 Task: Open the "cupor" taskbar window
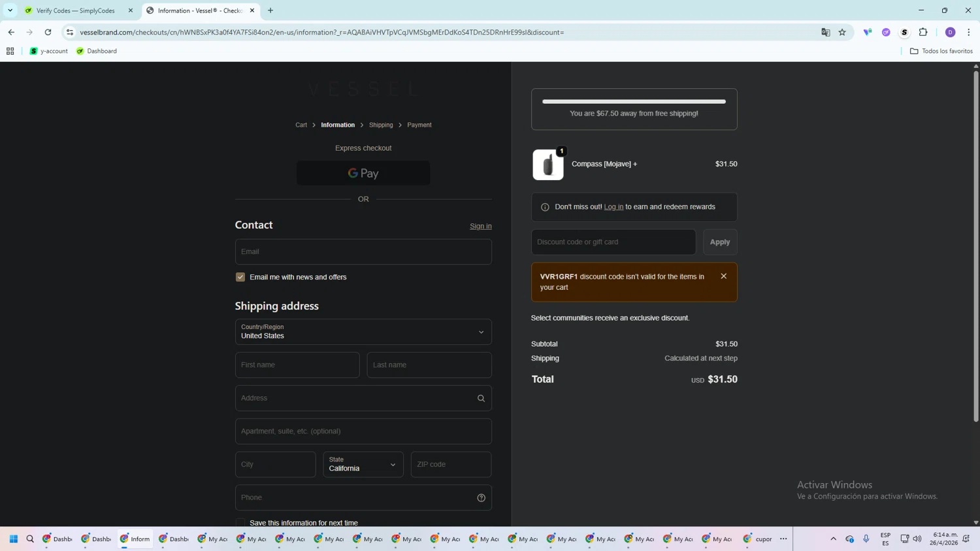pos(758,539)
